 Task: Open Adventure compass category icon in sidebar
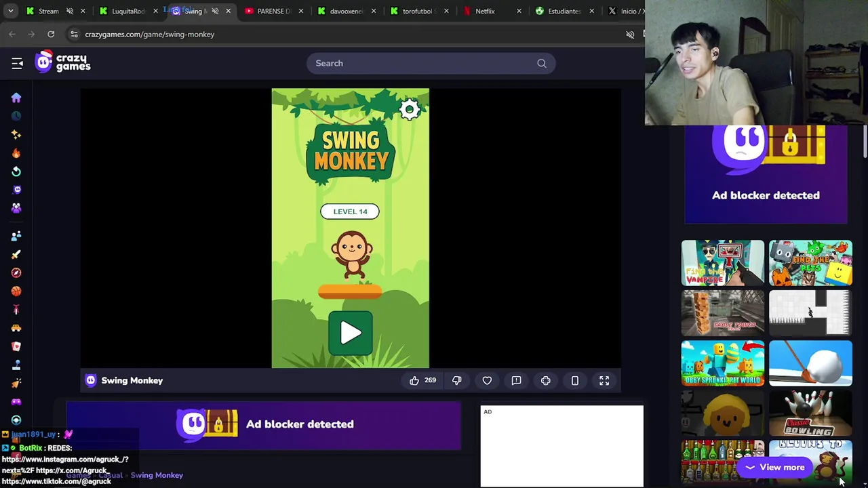click(16, 272)
